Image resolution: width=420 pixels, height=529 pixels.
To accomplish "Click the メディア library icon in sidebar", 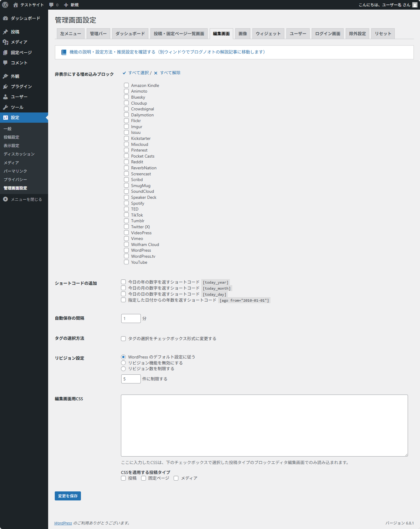I will pos(5,42).
